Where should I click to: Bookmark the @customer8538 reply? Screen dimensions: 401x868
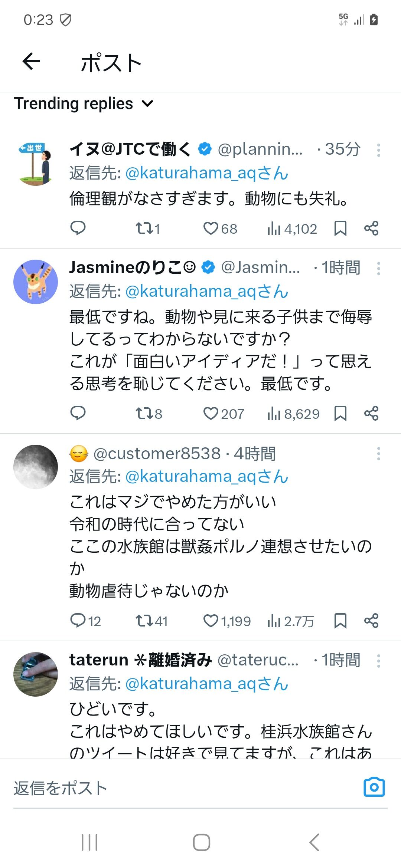click(x=340, y=621)
